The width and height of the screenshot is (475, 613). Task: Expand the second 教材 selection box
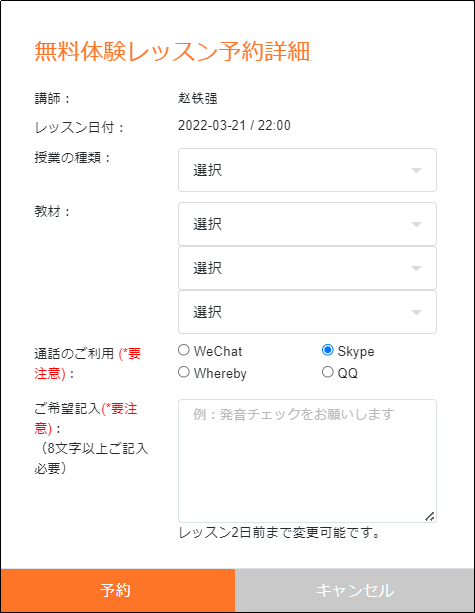coord(307,268)
